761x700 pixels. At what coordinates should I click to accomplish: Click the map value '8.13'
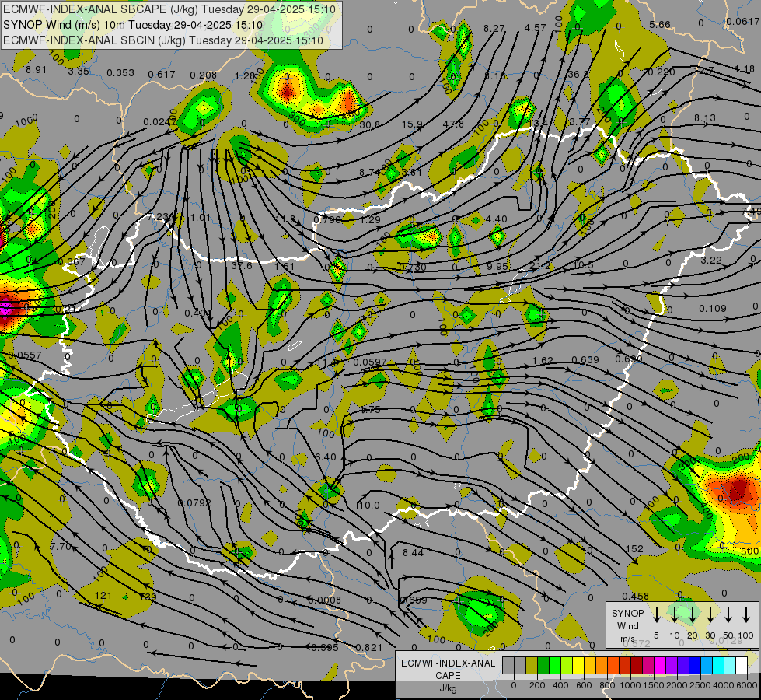(x=704, y=117)
